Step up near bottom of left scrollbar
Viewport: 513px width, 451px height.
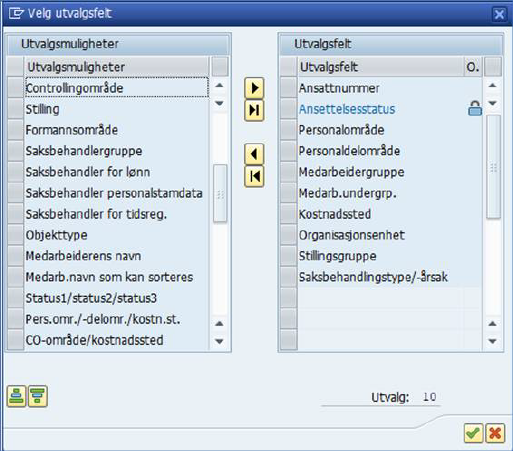[219, 324]
